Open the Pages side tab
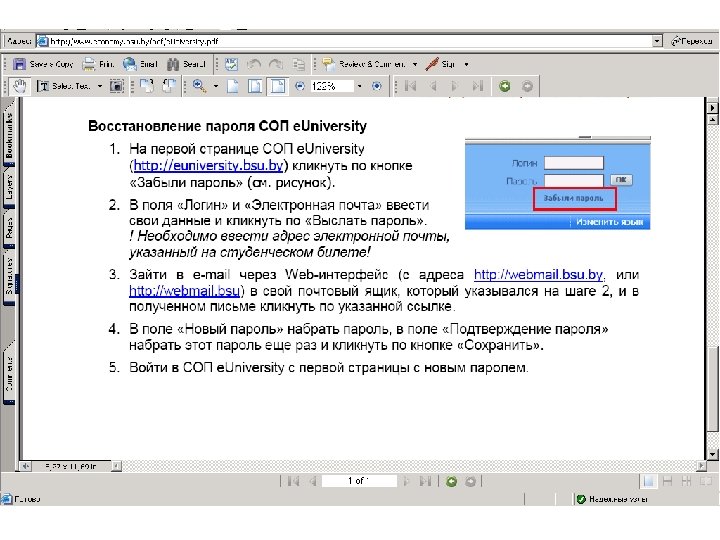Viewport: 720px width, 540px height. (x=9, y=229)
